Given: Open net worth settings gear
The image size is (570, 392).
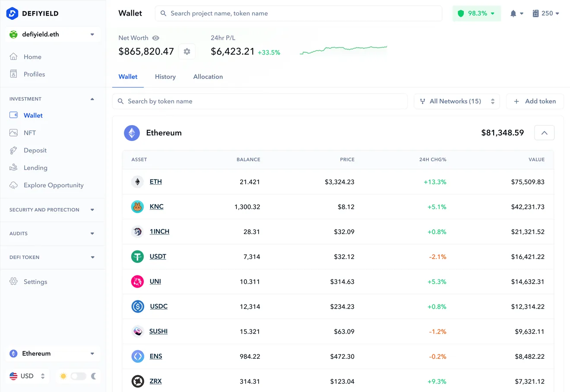Looking at the screenshot, I should (187, 51).
